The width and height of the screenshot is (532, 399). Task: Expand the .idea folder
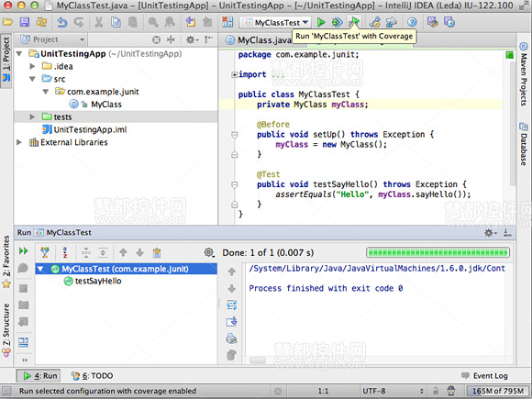pyautogui.click(x=33, y=66)
